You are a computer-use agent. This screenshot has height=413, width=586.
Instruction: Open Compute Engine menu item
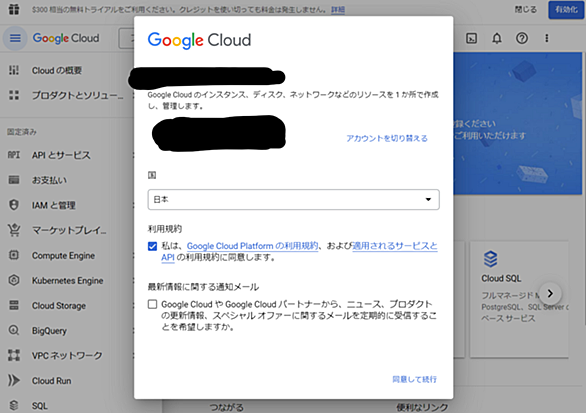(x=63, y=256)
